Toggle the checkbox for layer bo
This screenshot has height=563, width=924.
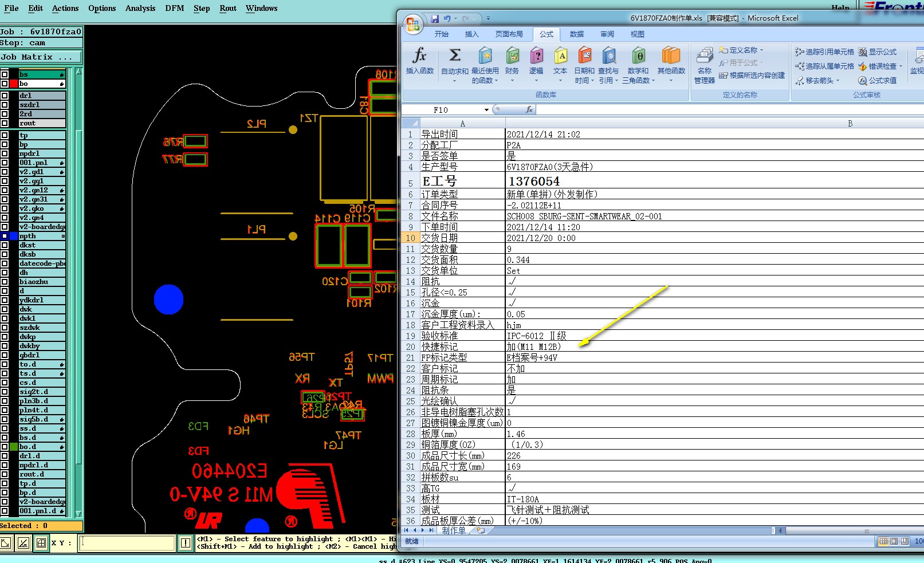click(x=5, y=84)
